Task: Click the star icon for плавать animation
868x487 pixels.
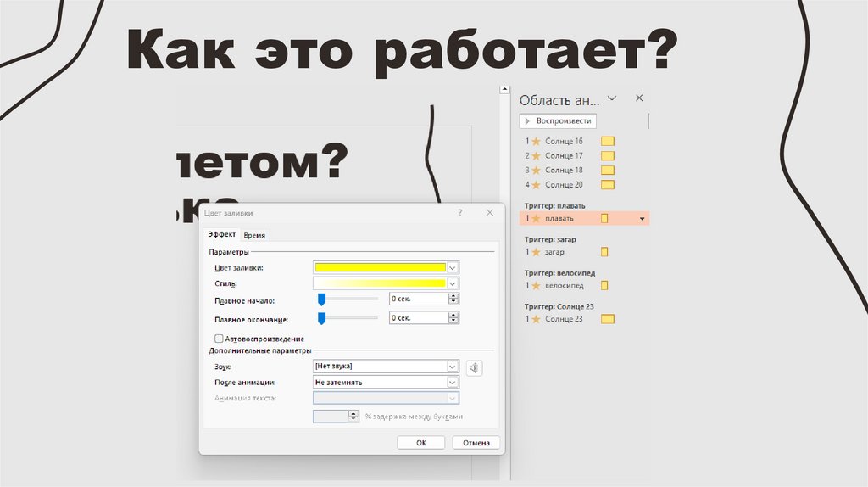Action: (x=536, y=219)
